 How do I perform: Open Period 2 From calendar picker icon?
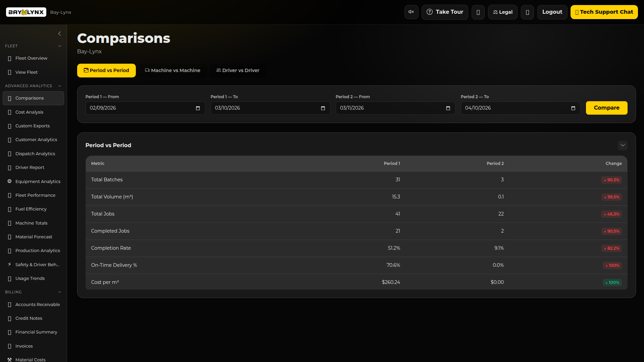448,108
